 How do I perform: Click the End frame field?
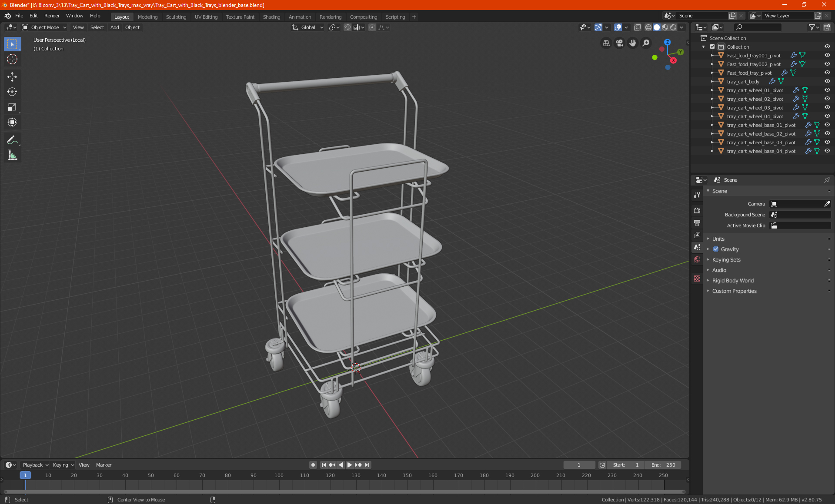tap(663, 465)
